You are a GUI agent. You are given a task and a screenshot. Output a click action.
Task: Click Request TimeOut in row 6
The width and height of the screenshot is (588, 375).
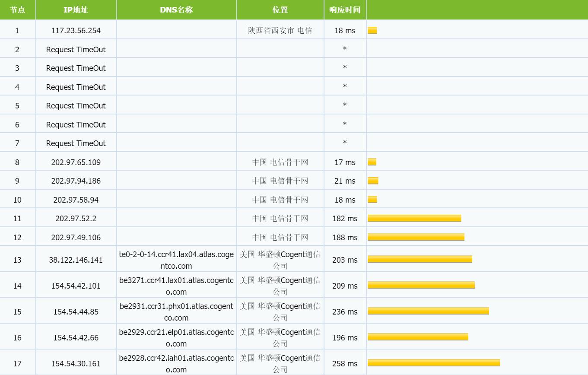pyautogui.click(x=76, y=125)
